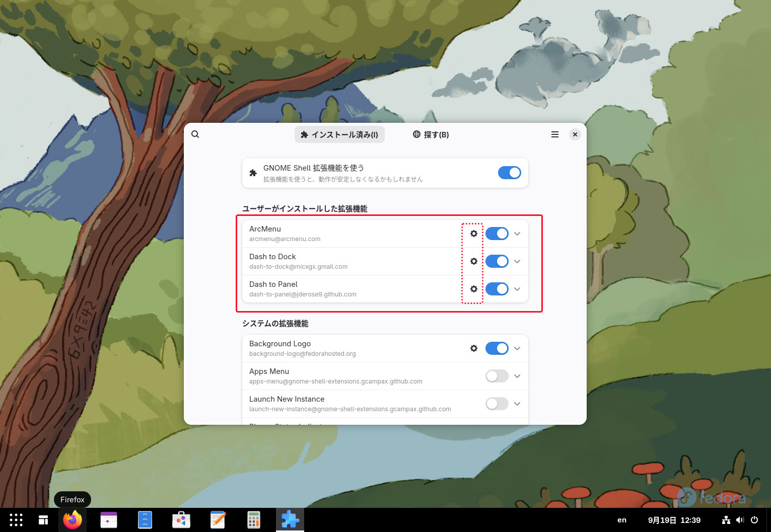The height and width of the screenshot is (532, 771).
Task: Open the Text Editor in taskbar
Action: point(218,520)
